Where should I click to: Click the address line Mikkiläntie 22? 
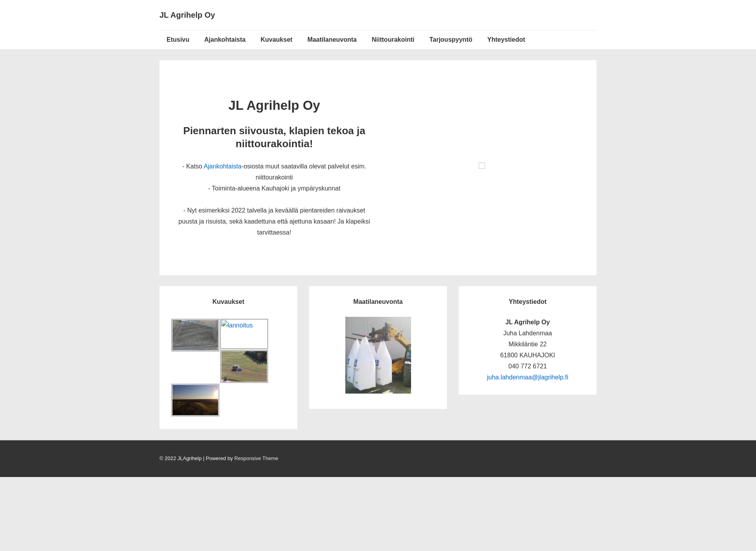[528, 344]
